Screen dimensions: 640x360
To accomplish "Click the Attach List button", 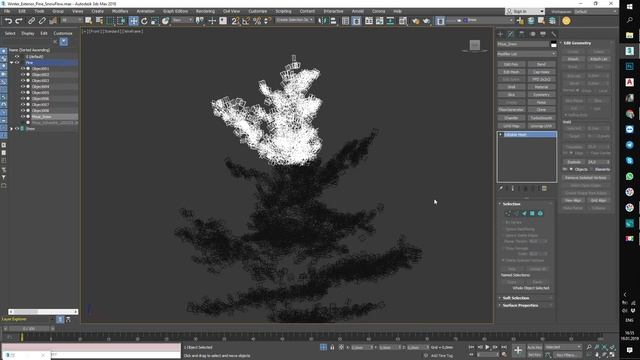I will pyautogui.click(x=598, y=59).
